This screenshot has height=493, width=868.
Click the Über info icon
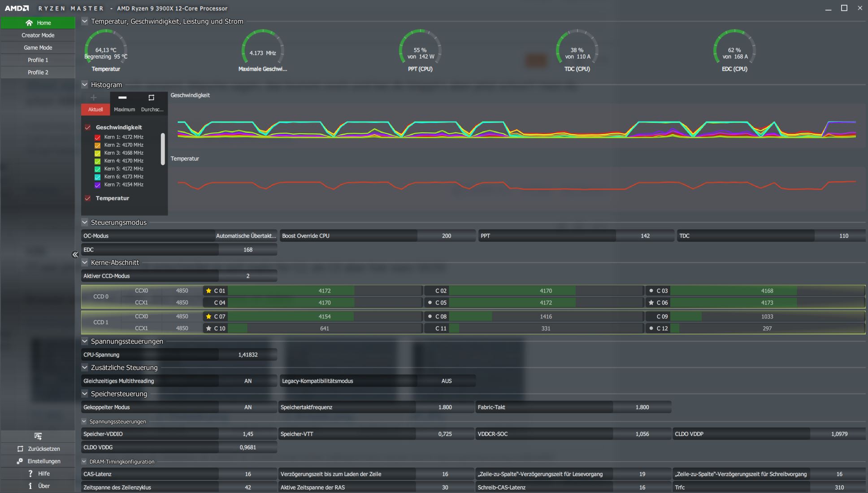(30, 486)
